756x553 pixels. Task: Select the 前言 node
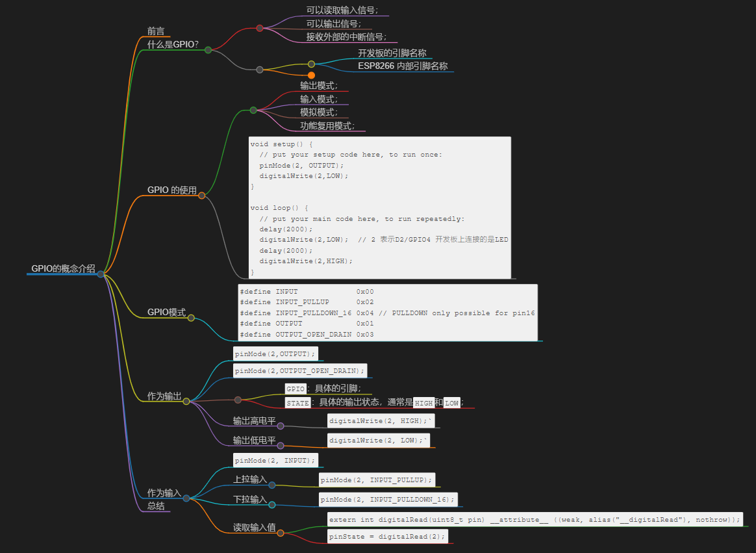(x=156, y=31)
